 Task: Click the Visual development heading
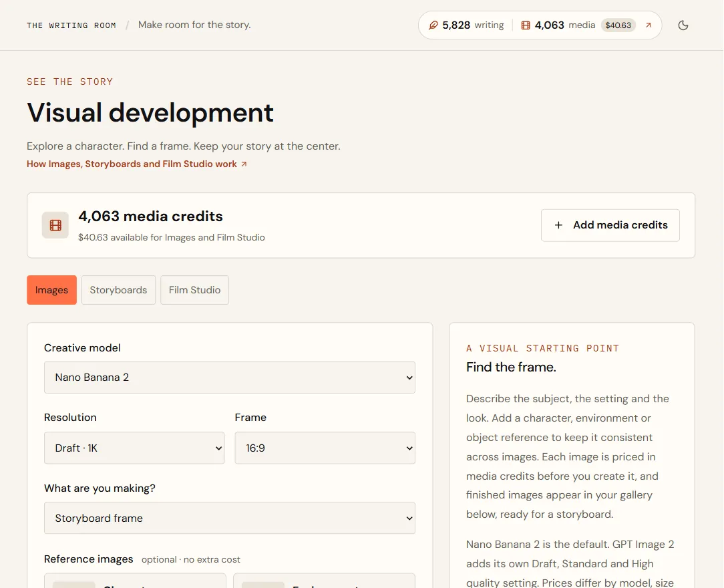pyautogui.click(x=150, y=113)
